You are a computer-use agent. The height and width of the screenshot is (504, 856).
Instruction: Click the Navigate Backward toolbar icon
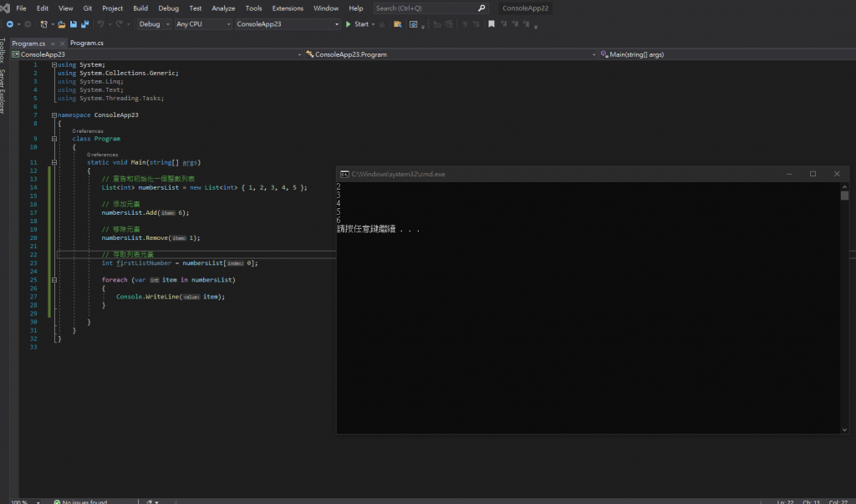[x=9, y=24]
